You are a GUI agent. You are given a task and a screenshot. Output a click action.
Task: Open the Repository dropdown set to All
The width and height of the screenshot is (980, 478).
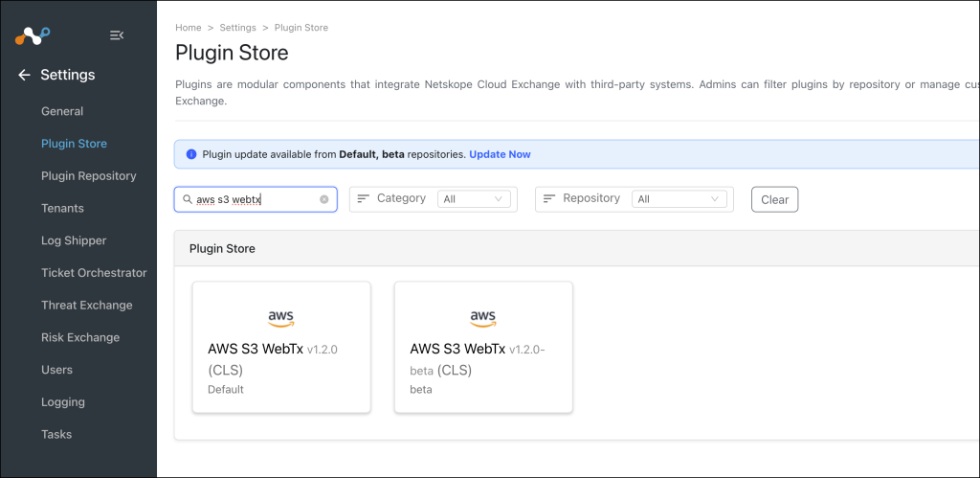tap(679, 199)
